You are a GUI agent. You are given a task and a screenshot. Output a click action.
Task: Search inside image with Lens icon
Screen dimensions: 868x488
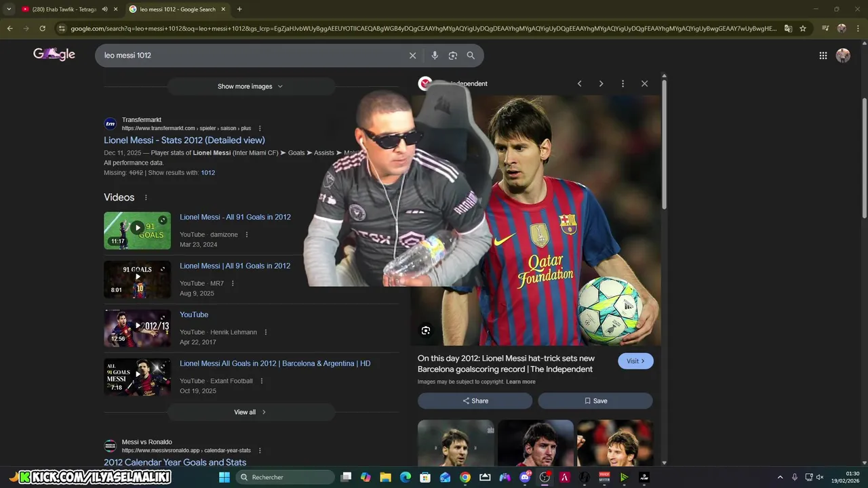[x=426, y=330]
